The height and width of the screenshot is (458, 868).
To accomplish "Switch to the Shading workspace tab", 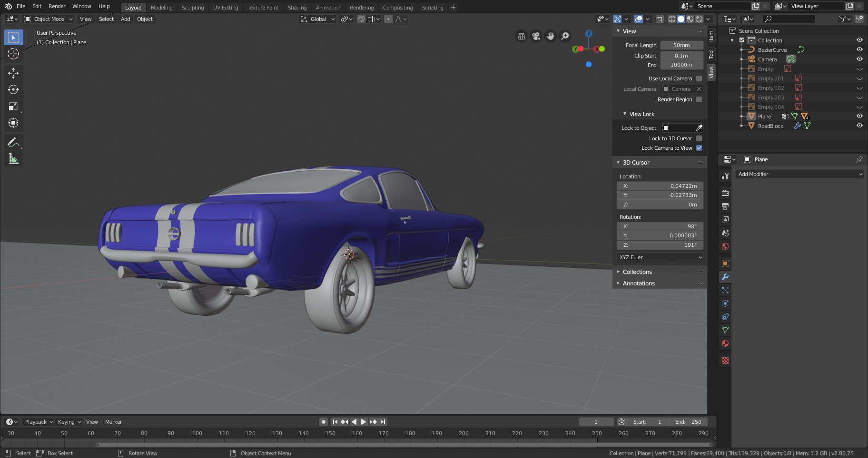I will pyautogui.click(x=297, y=7).
